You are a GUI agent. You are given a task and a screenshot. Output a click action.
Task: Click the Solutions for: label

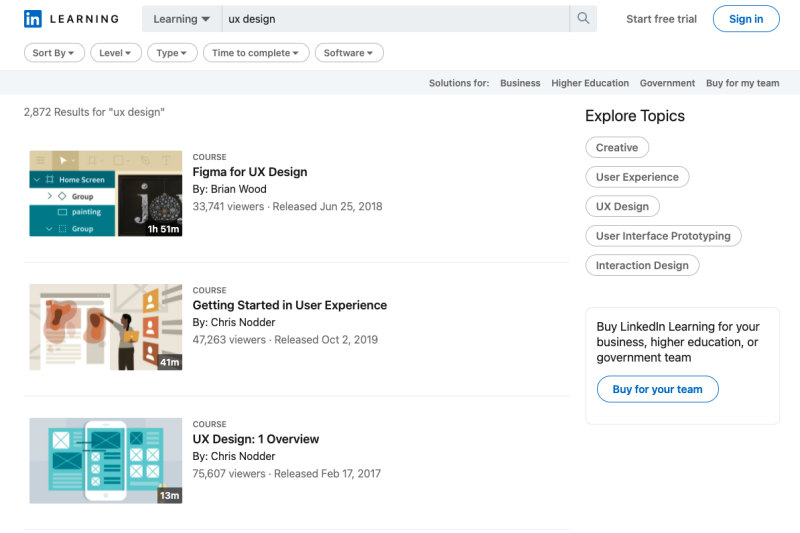click(x=459, y=83)
